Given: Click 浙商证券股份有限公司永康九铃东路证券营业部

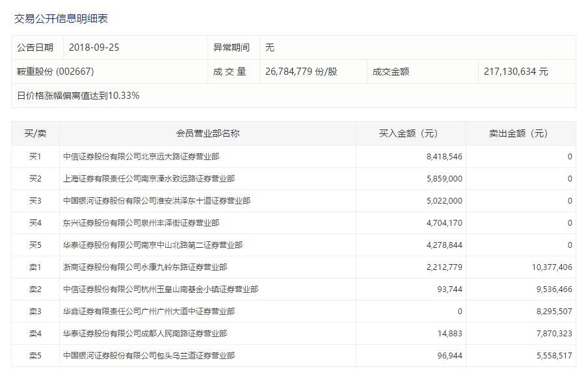Looking at the screenshot, I should coord(145,267).
